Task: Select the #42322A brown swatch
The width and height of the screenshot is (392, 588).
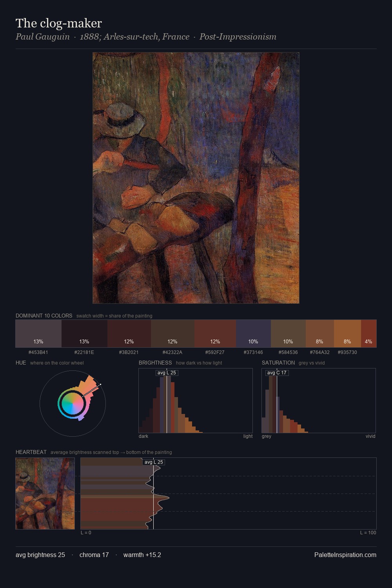Action: coord(172,334)
